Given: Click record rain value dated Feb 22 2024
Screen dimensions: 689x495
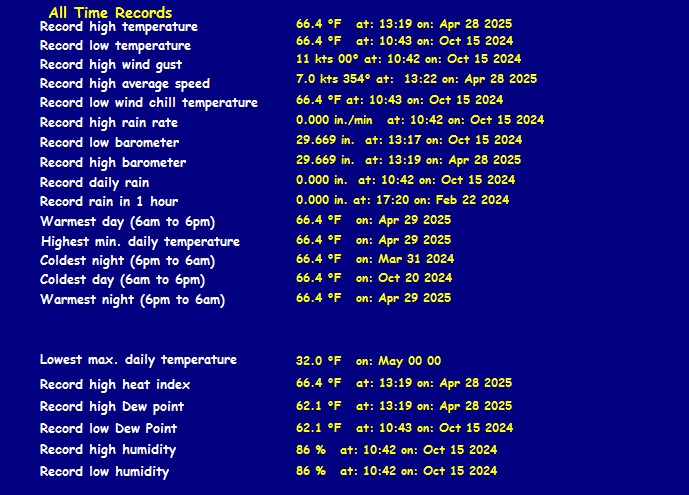Looking at the screenshot, I should [x=403, y=200].
